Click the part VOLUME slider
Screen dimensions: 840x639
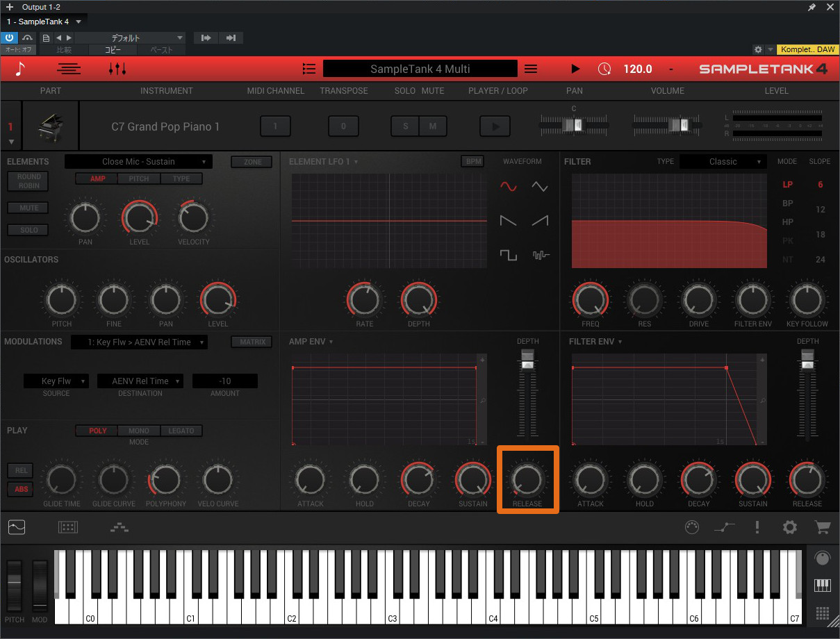[667, 125]
